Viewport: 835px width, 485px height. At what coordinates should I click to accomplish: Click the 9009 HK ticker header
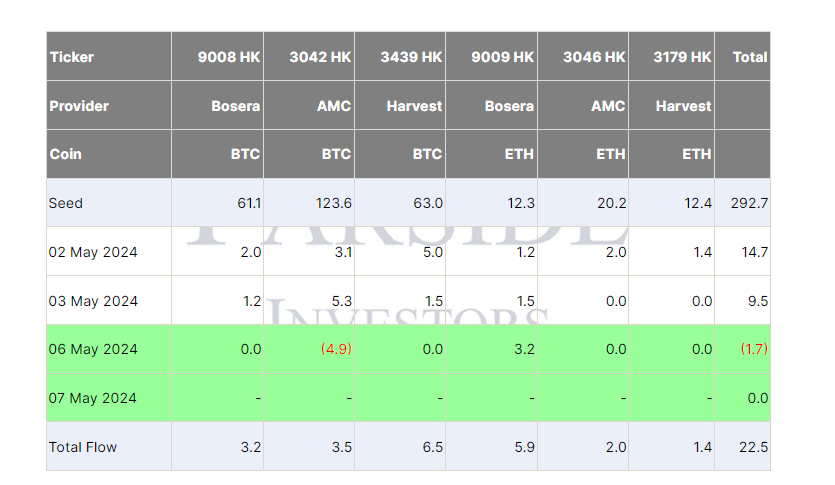coord(492,56)
